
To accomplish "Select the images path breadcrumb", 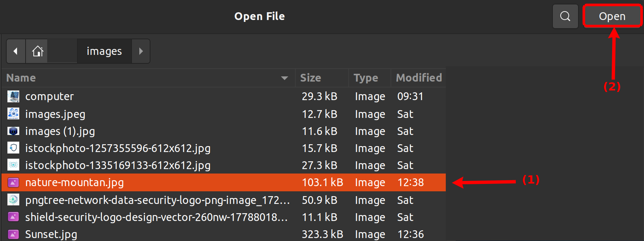I will pos(104,51).
